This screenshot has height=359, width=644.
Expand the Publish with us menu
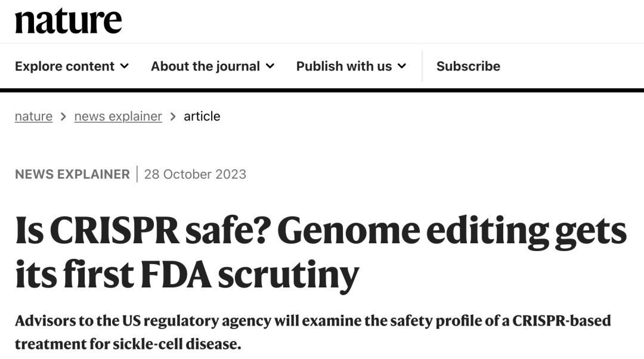point(351,66)
